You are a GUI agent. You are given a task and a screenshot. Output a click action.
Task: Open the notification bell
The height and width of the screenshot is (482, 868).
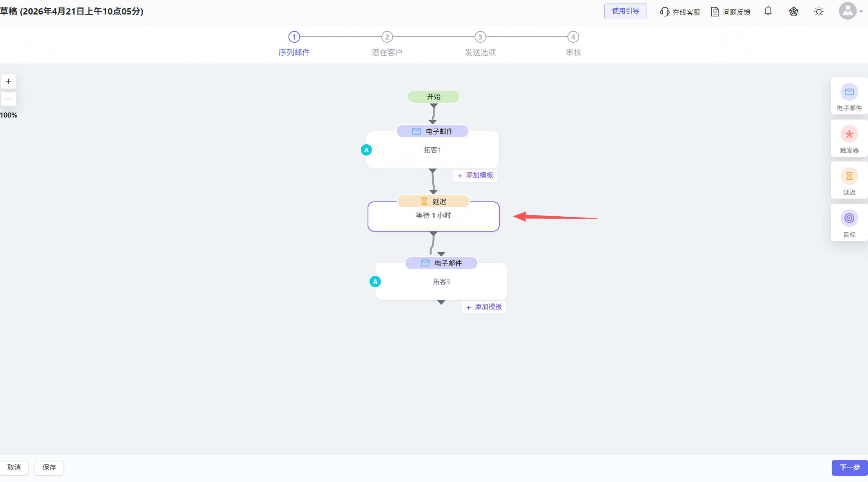pyautogui.click(x=768, y=11)
